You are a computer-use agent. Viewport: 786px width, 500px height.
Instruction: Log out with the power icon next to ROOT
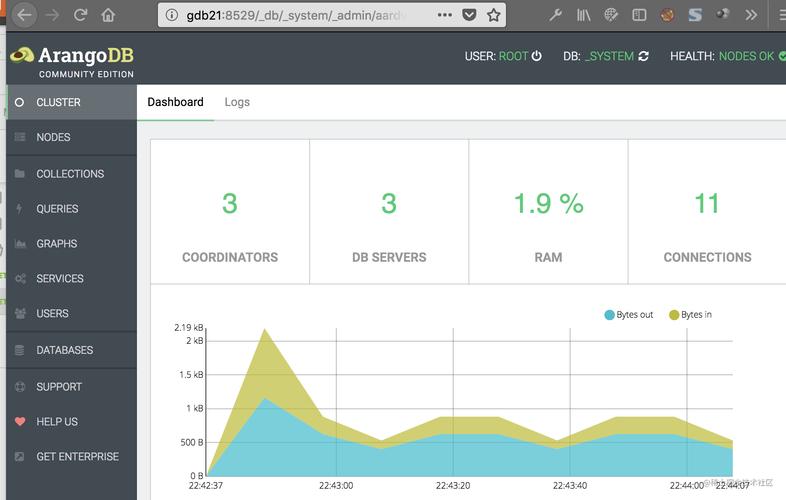536,56
